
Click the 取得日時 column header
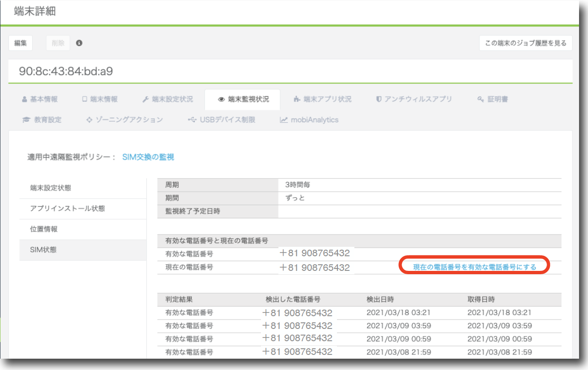coord(481,299)
